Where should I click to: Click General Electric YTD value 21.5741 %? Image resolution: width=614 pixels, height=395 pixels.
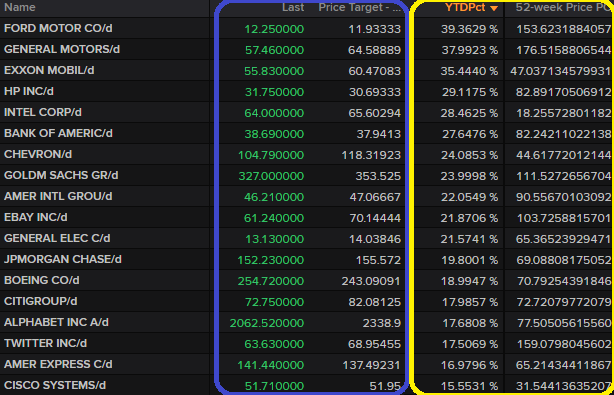pyautogui.click(x=470, y=239)
